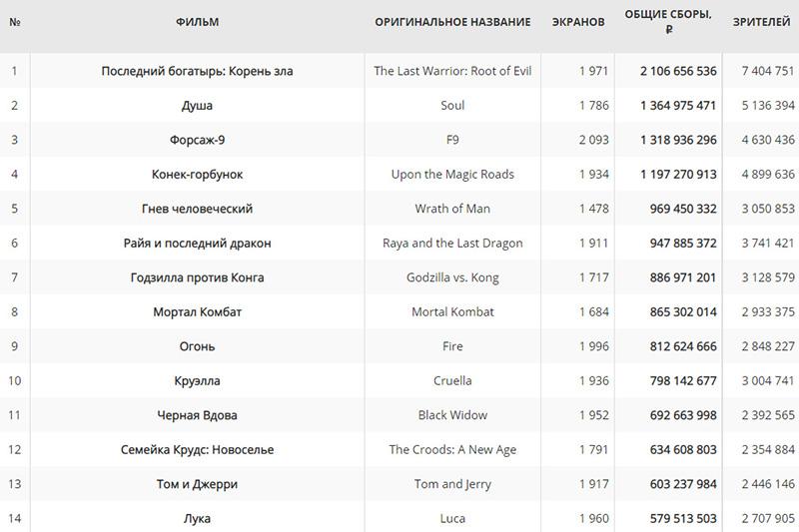
Task: Click the ЭКРАНОВ column header
Action: [x=578, y=22]
